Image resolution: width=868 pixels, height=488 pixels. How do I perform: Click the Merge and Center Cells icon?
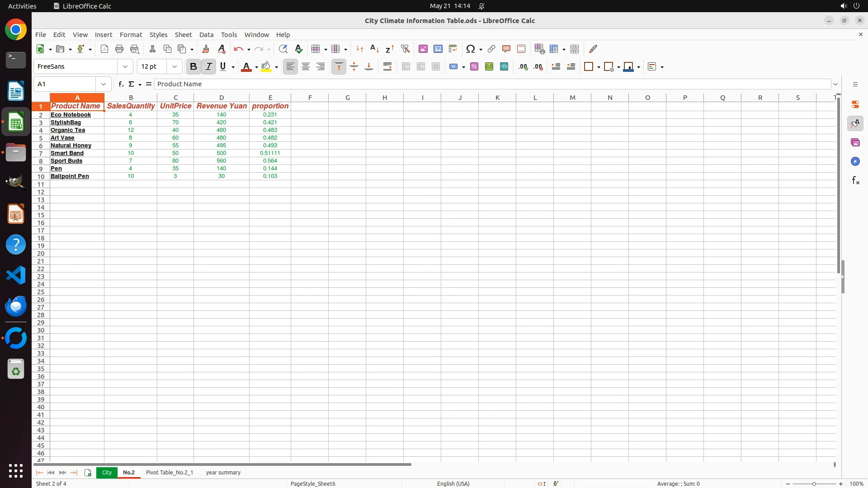click(x=406, y=67)
